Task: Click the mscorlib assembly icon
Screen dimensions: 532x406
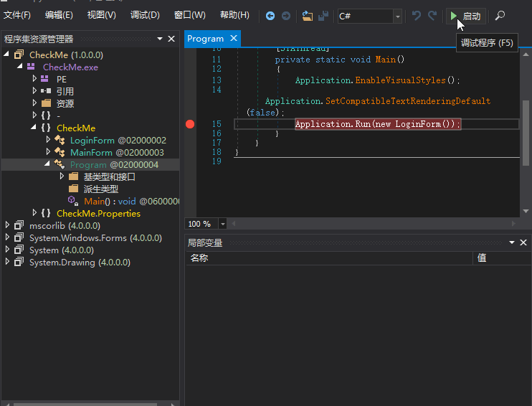Action: tap(19, 225)
